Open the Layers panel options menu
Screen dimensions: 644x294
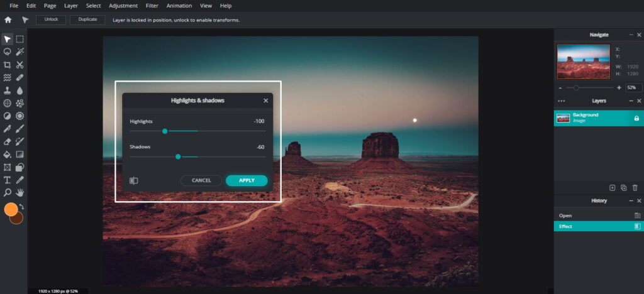562,101
